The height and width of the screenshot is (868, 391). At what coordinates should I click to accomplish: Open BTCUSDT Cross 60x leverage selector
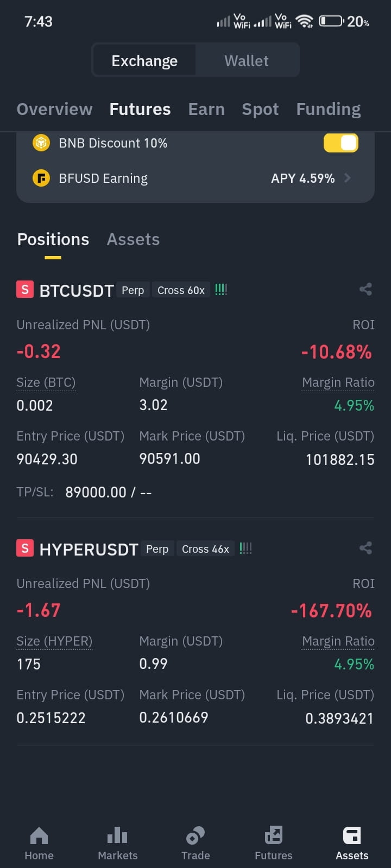[x=181, y=290]
